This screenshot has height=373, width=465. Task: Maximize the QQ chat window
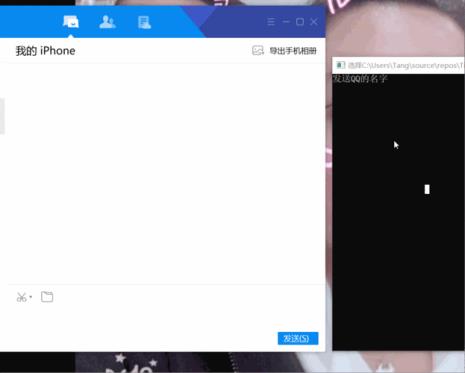[300, 22]
